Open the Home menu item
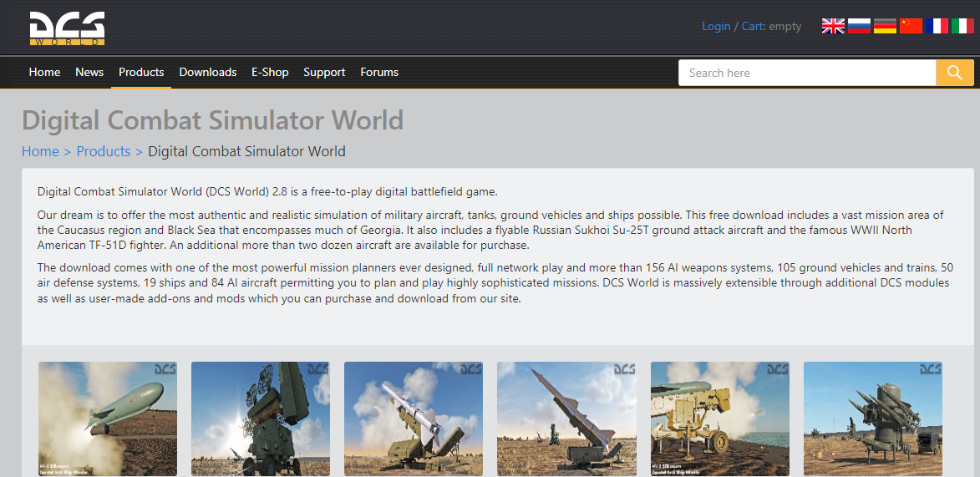The width and height of the screenshot is (980, 477). (x=44, y=72)
